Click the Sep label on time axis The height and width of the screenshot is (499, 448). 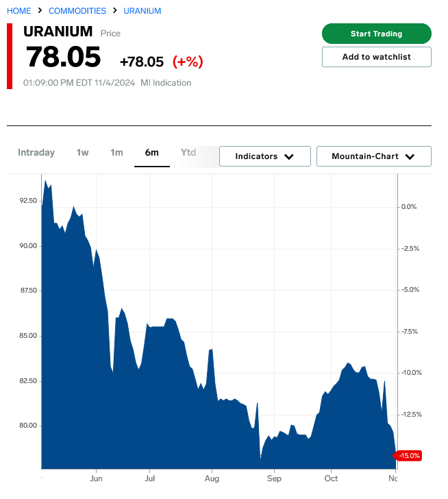pyautogui.click(x=274, y=478)
